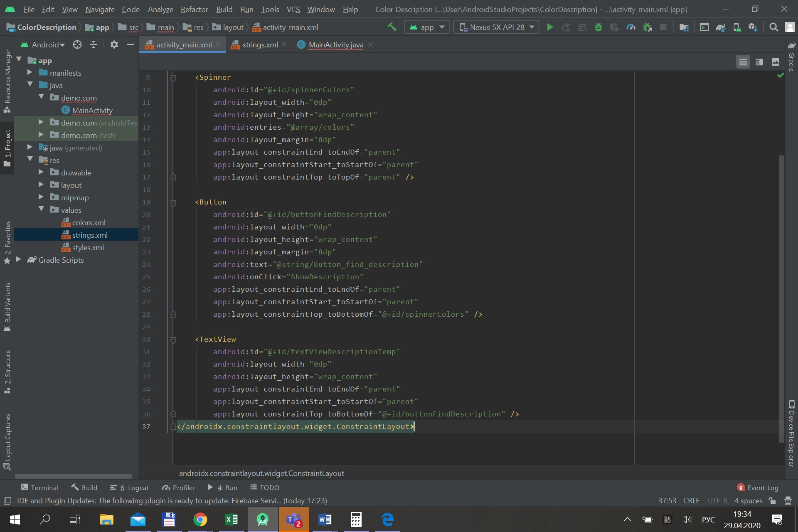Viewport: 798px width, 532px height.
Task: Open the 6: Logcat tool window
Action: [129, 488]
